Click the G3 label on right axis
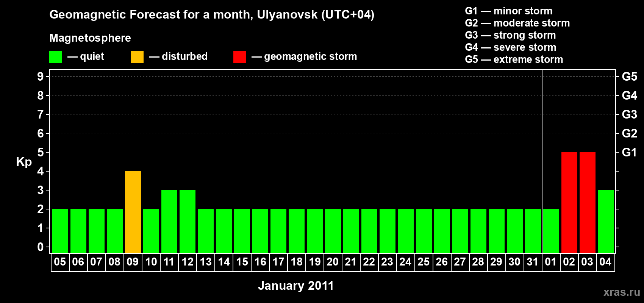Screen dimensions: 644x303 pyautogui.click(x=630, y=114)
